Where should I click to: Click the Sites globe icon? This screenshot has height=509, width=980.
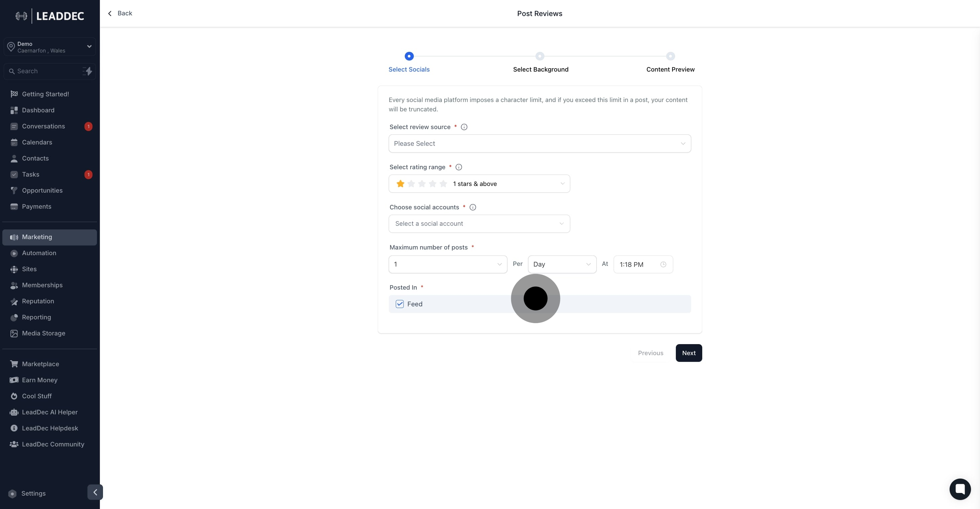coord(14,269)
